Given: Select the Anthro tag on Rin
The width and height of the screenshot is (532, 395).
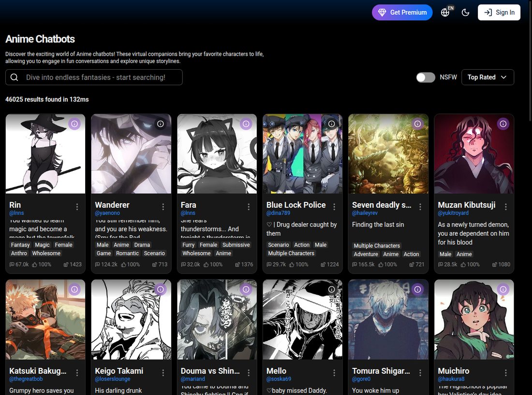Looking at the screenshot, I should (x=19, y=253).
